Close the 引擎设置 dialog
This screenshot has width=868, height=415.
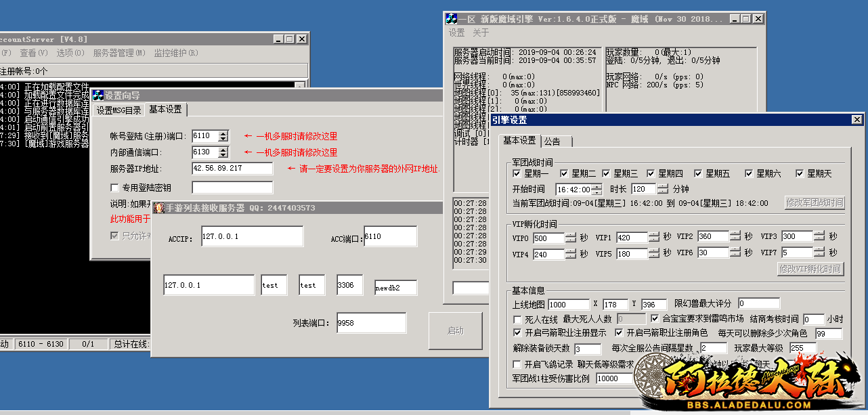pos(857,120)
